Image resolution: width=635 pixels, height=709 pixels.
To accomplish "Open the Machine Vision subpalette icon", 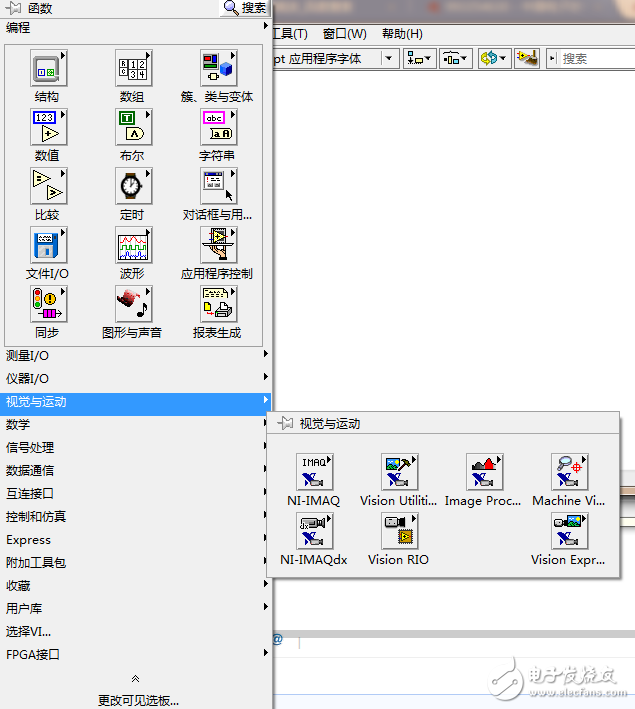I will 569,472.
